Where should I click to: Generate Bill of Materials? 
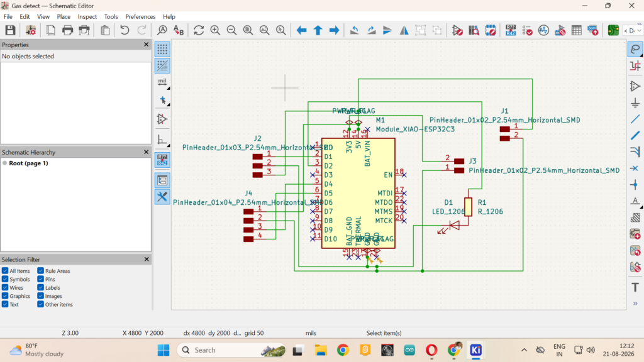(x=592, y=30)
